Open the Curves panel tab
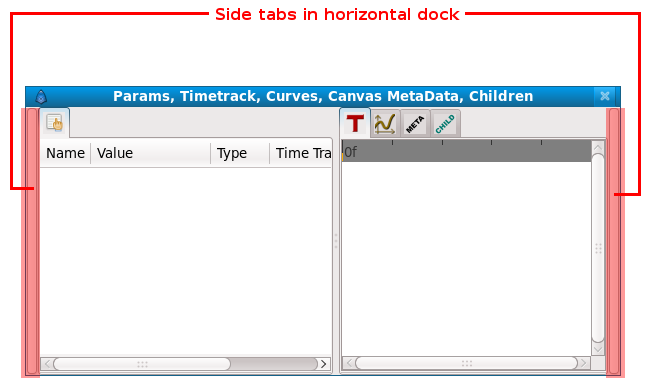The height and width of the screenshot is (387, 649). click(x=385, y=123)
